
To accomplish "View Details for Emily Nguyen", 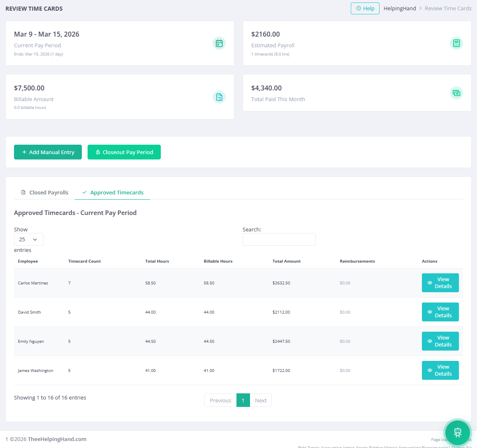I will tap(440, 341).
